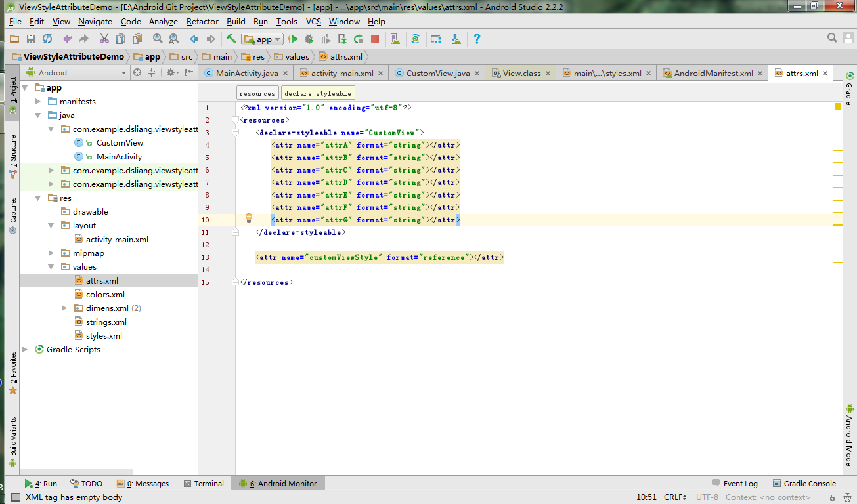
Task: Debug the app with the bug icon
Action: click(x=309, y=39)
